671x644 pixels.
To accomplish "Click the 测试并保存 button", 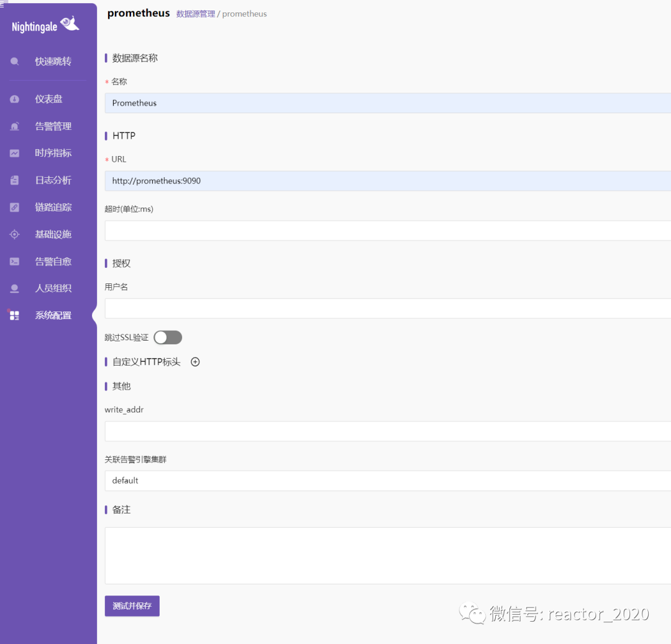I will click(132, 606).
